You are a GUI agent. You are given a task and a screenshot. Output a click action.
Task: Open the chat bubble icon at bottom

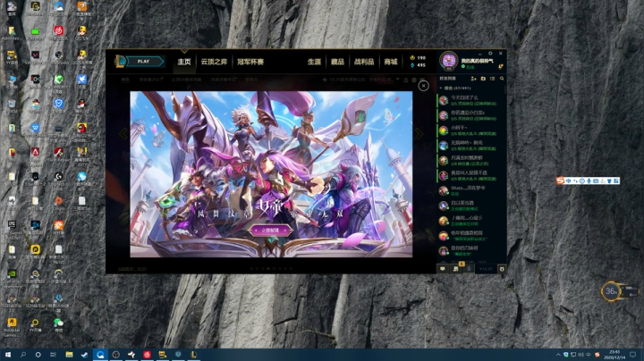pyautogui.click(x=443, y=269)
